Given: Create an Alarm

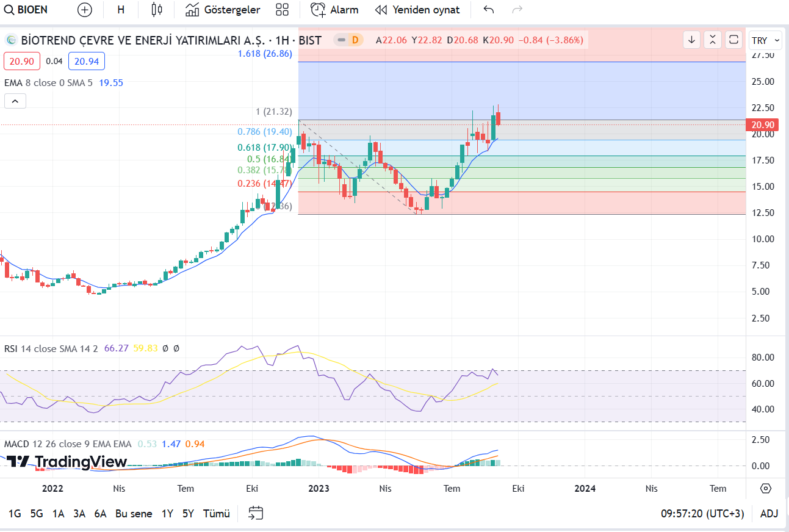Looking at the screenshot, I should click(x=334, y=10).
